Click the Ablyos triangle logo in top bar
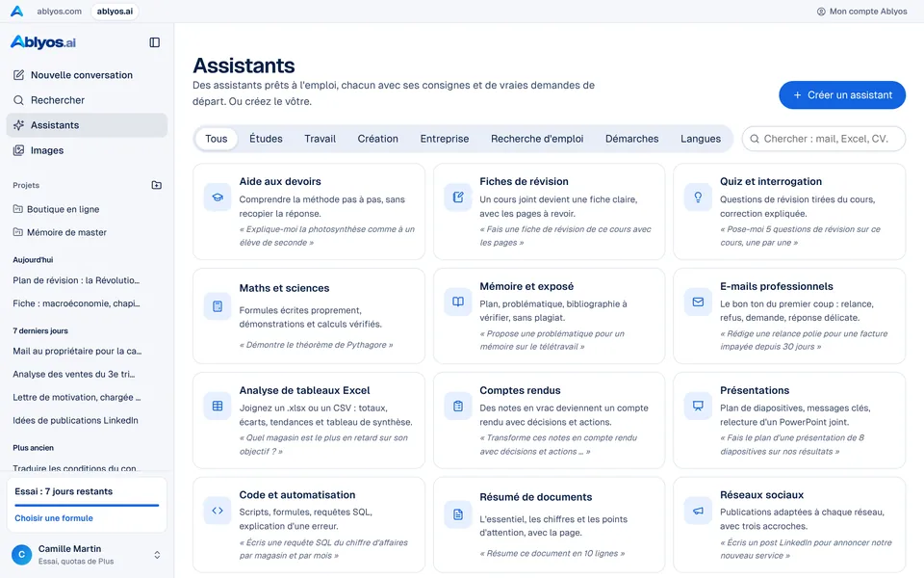The height and width of the screenshot is (578, 924). pos(16,12)
